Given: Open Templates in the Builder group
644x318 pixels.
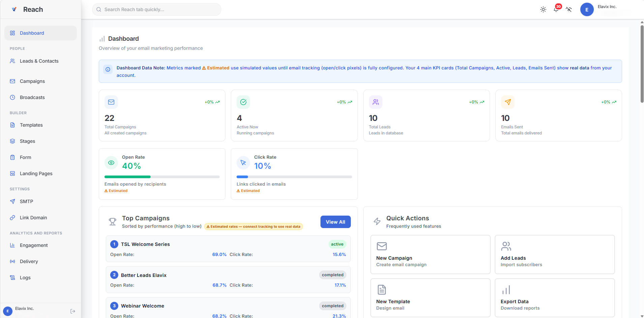Looking at the screenshot, I should coord(40,125).
